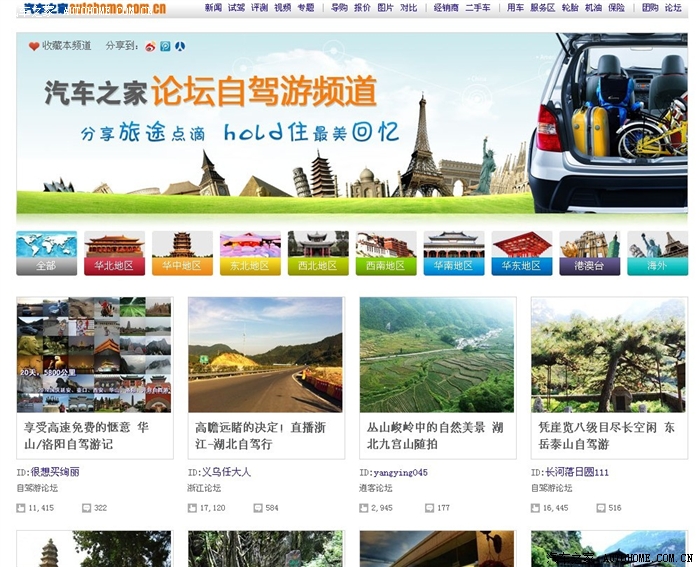This screenshot has width=700, height=567.
Task: Share to Weibo via the red icon
Action: [x=151, y=46]
